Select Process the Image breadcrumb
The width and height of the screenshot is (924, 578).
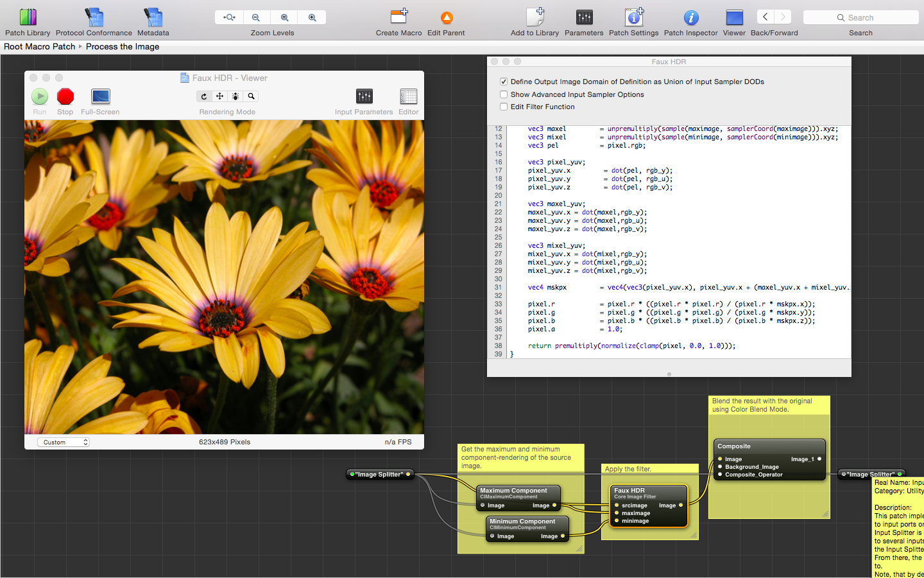(123, 46)
